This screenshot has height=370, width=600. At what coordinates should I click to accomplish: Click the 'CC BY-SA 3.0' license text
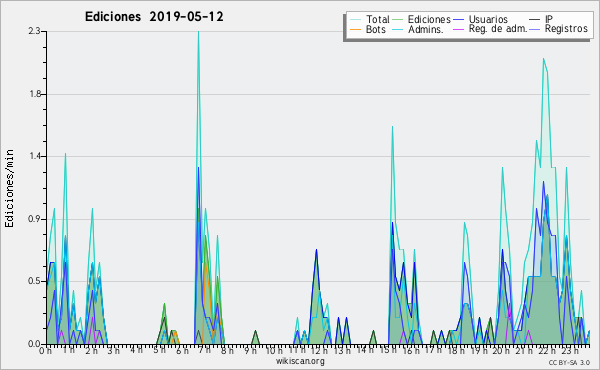(569, 362)
